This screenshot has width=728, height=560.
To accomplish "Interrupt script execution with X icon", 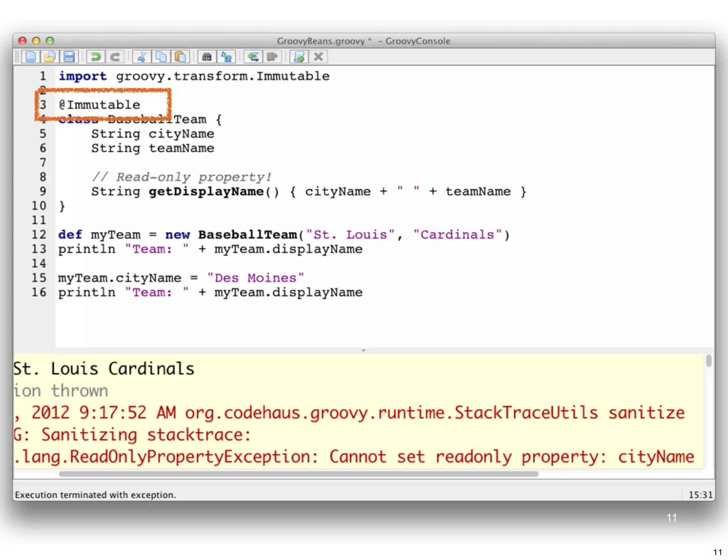I will pyautogui.click(x=318, y=57).
